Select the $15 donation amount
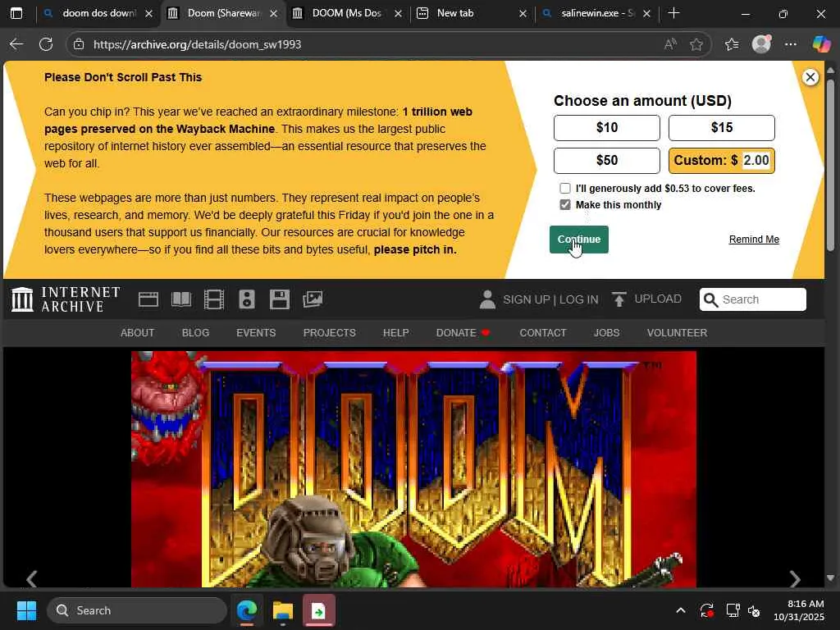Viewport: 840px width, 630px height. pyautogui.click(x=722, y=127)
